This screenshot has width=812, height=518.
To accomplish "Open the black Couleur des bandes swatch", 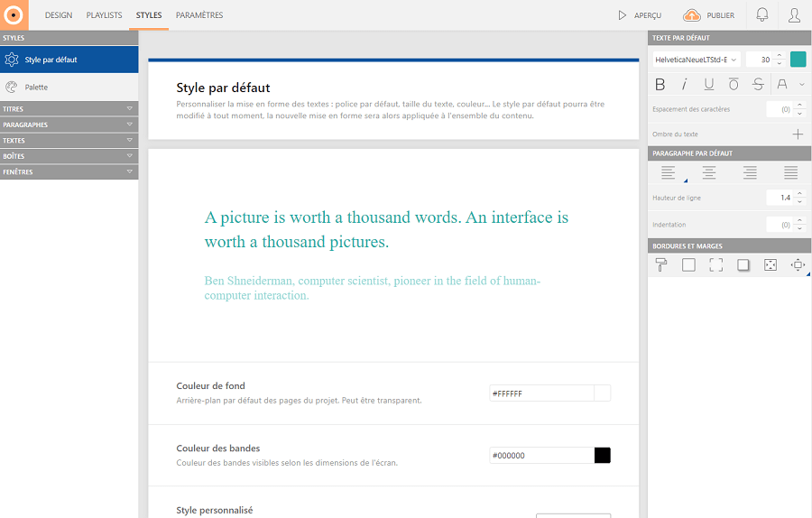I will click(x=603, y=456).
